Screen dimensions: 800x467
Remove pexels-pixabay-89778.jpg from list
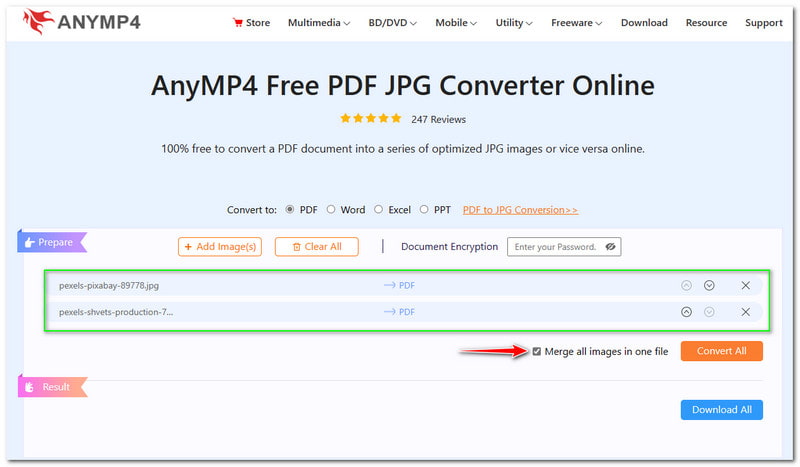click(x=745, y=285)
